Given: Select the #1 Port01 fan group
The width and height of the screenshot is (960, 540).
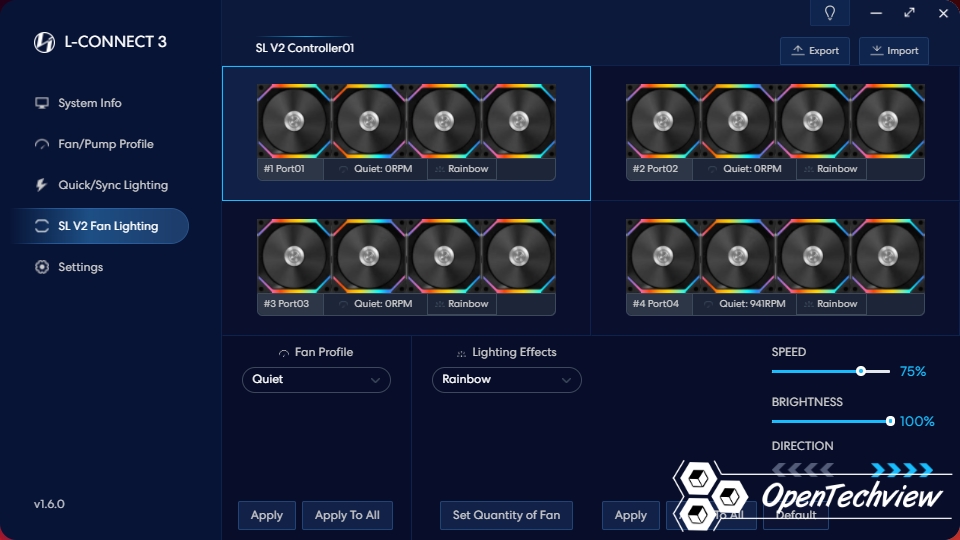Looking at the screenshot, I should coord(407,133).
